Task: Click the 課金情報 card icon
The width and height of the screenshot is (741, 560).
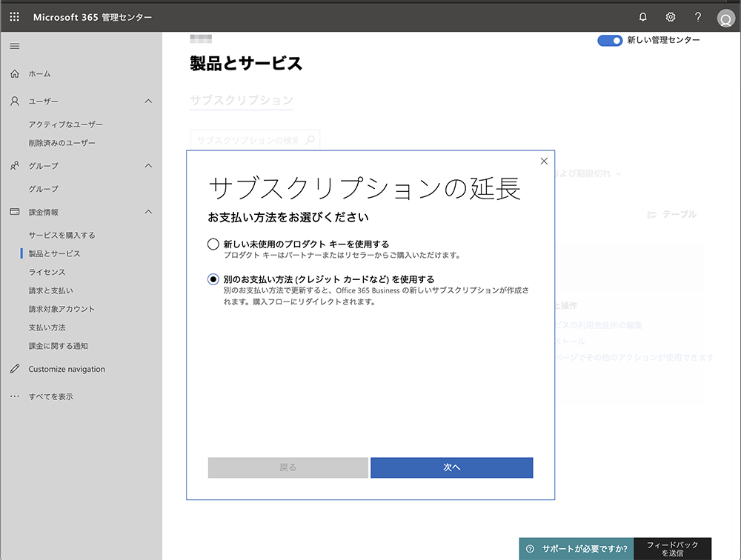Action: [15, 212]
